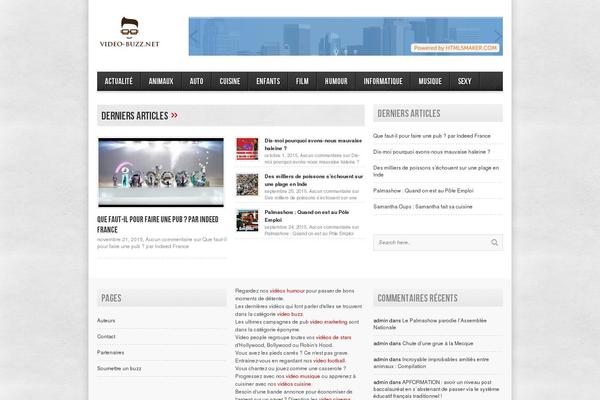Click sidebar link Que faut-il pour faire une pub
This screenshot has width=600, height=400.
coord(432,136)
